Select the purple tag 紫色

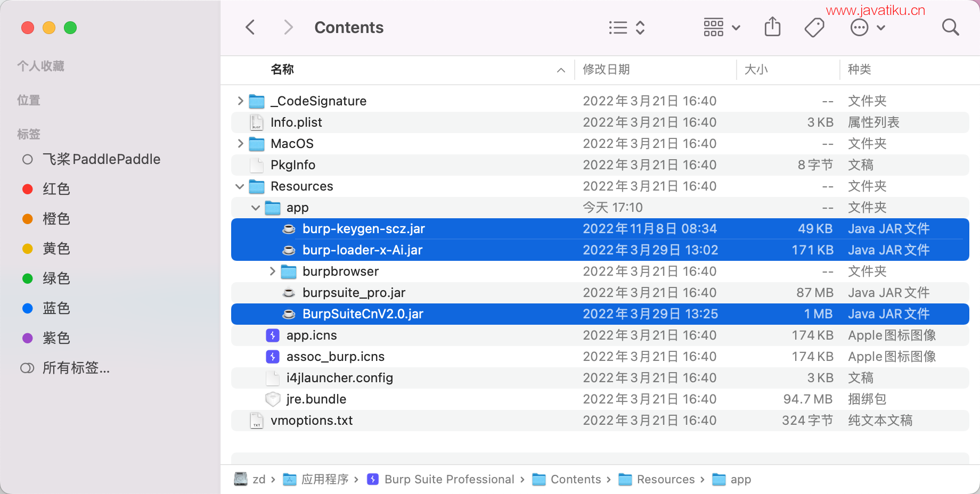tap(56, 338)
